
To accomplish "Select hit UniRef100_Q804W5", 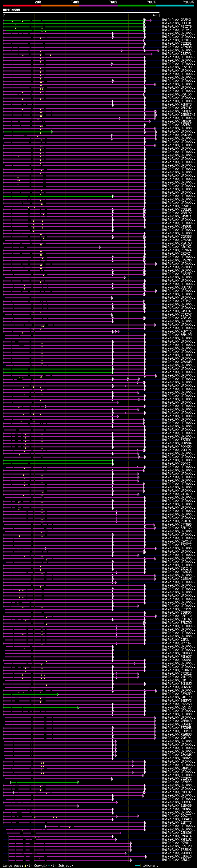I will coord(177,362).
